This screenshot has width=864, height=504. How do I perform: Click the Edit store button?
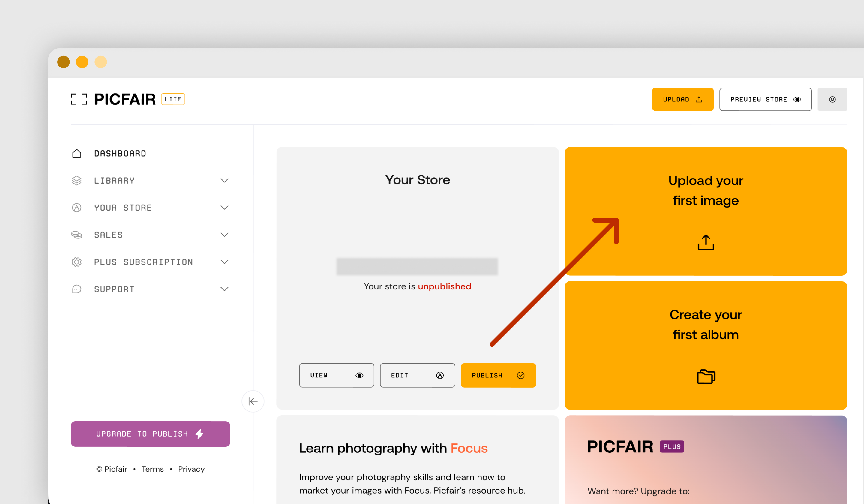point(417,375)
